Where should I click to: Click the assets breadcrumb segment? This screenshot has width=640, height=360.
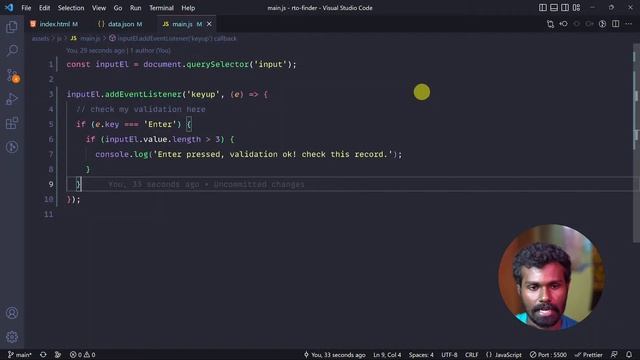40,38
